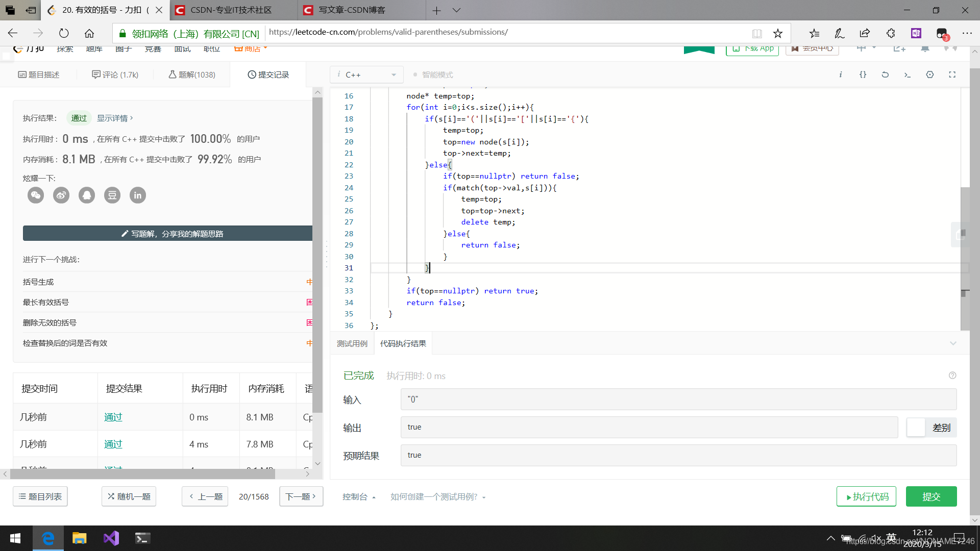Image resolution: width=980 pixels, height=551 pixels.
Task: Open the 测试用例 tab
Action: (x=352, y=343)
